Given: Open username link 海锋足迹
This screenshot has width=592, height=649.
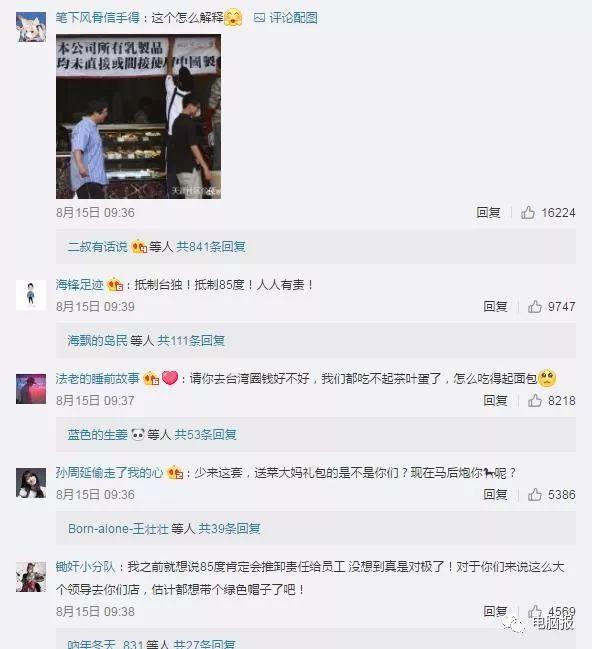Looking at the screenshot, I should pos(79,285).
